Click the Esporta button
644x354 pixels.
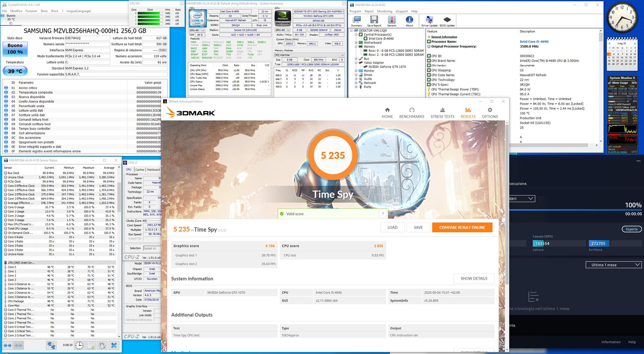coord(631,229)
